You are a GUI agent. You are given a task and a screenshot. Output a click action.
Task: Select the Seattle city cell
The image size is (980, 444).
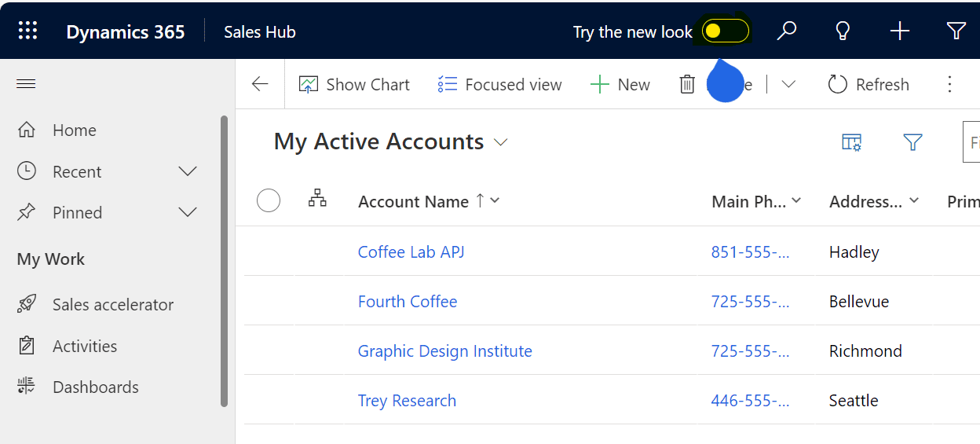coord(854,400)
